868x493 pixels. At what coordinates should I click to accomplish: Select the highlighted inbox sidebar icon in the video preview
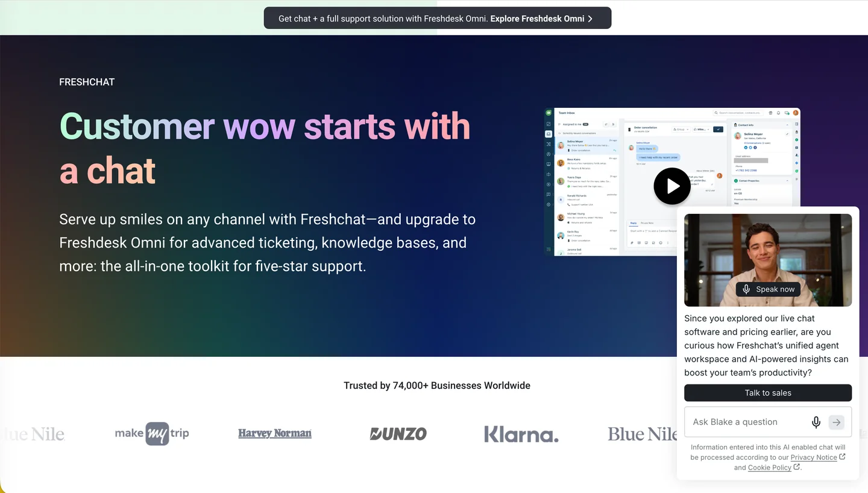(x=549, y=134)
